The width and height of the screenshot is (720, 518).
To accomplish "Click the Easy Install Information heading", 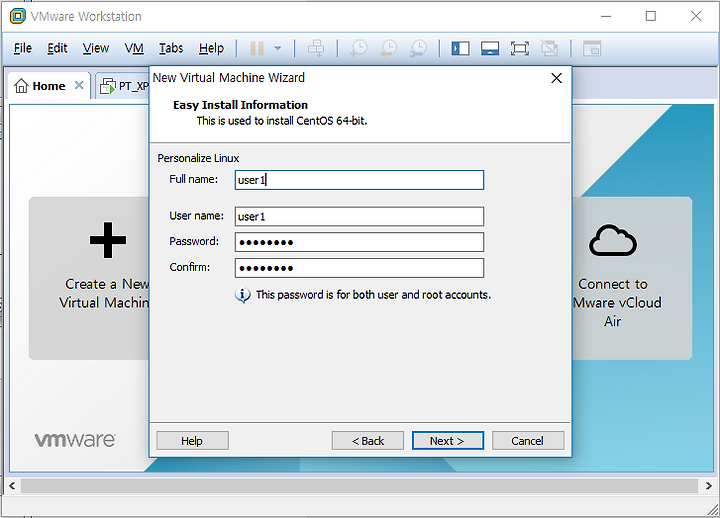I will coord(240,105).
